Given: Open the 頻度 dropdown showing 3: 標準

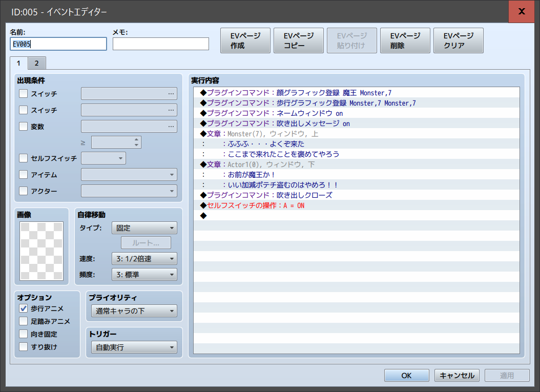Looking at the screenshot, I should pos(144,275).
